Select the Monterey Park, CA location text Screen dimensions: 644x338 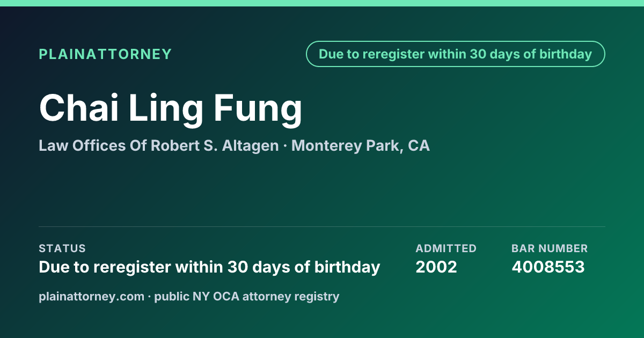361,146
